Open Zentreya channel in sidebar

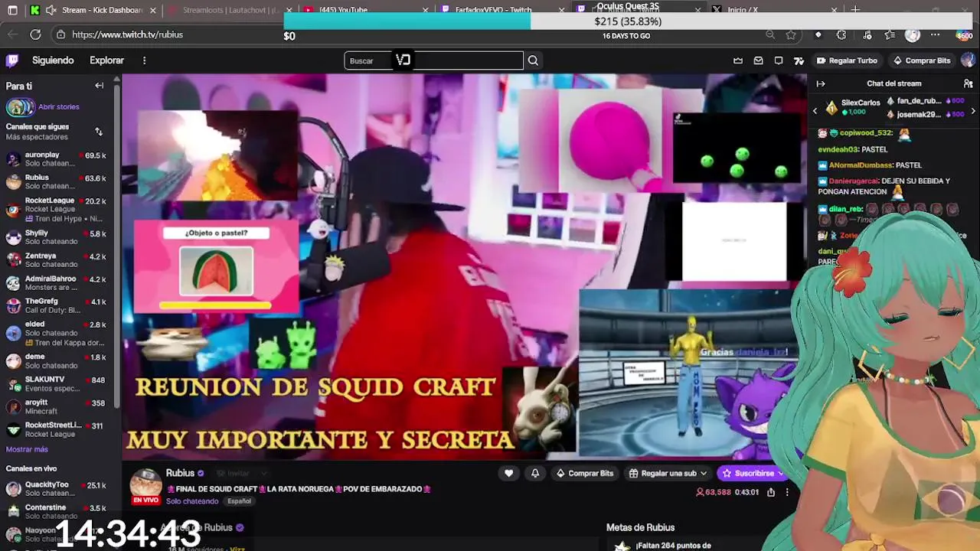pos(56,260)
